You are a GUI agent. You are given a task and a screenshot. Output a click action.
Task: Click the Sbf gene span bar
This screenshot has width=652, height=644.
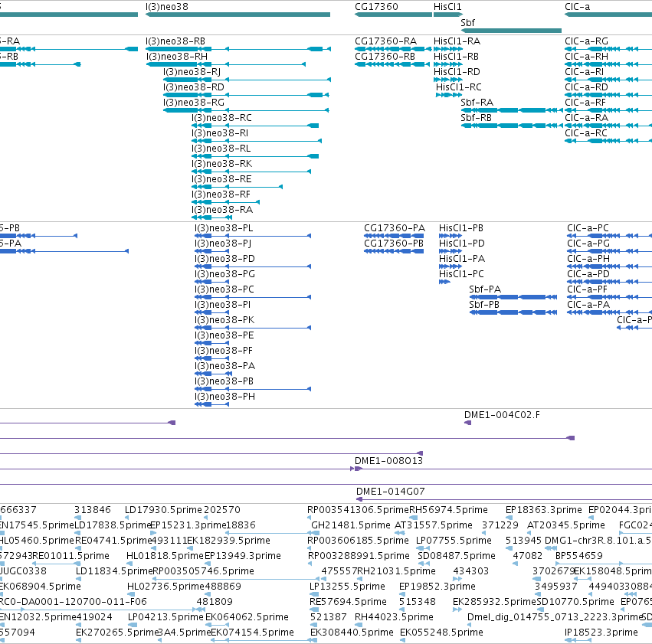coord(511,31)
